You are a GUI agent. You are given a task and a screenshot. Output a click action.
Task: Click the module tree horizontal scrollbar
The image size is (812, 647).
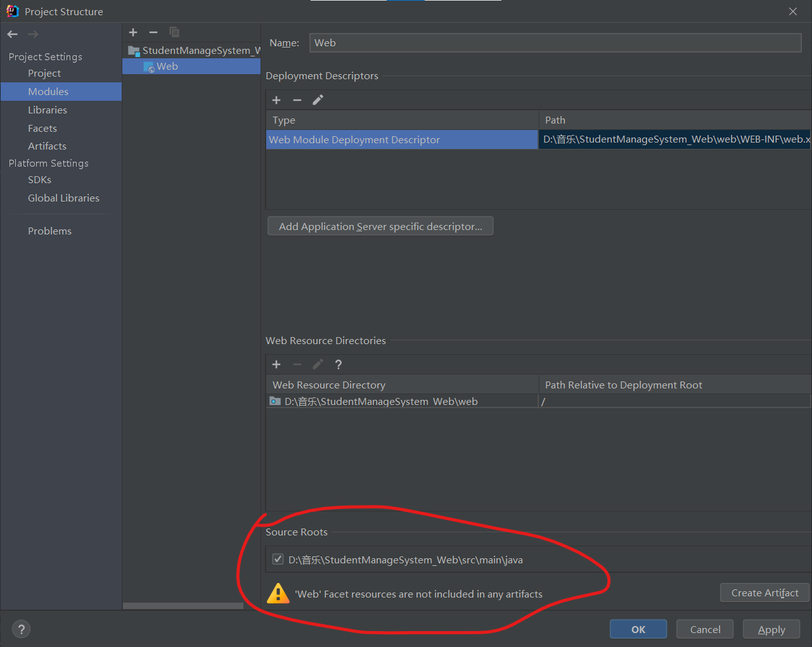click(x=183, y=606)
